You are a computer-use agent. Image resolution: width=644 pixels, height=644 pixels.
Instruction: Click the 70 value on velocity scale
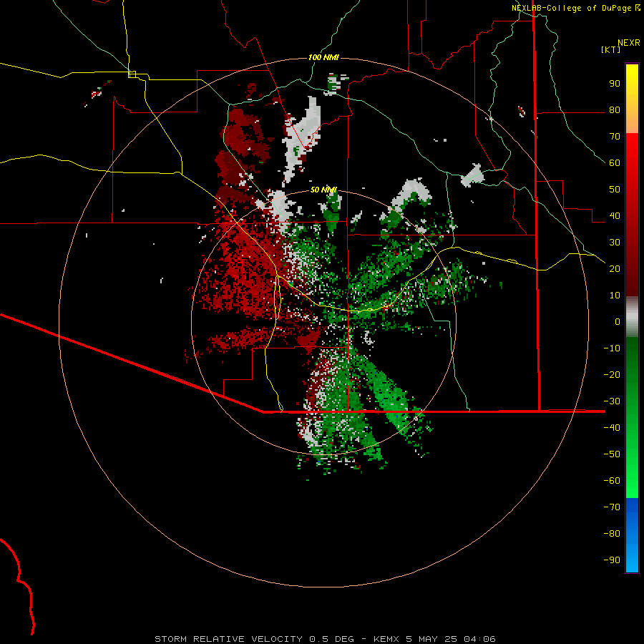point(615,137)
